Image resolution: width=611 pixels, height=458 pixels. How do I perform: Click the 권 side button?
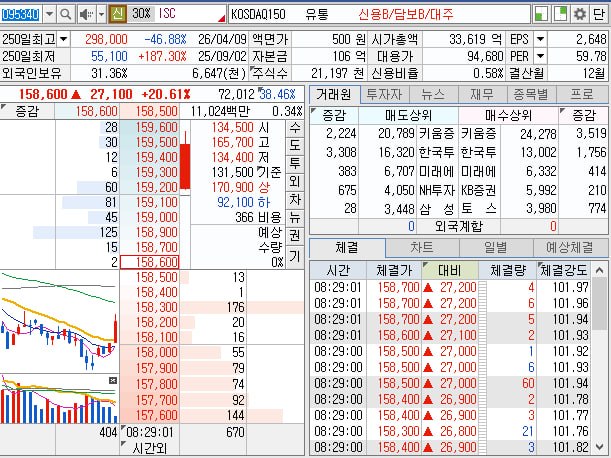click(x=295, y=236)
